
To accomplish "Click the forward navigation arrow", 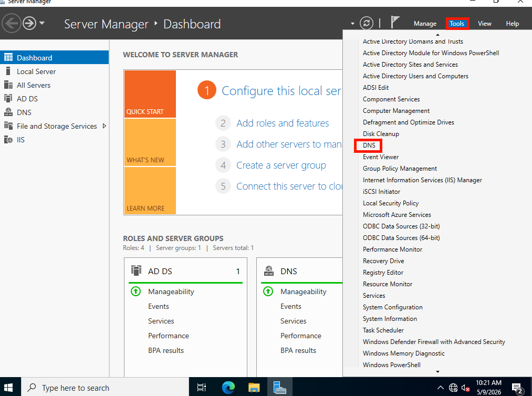I will click(29, 24).
